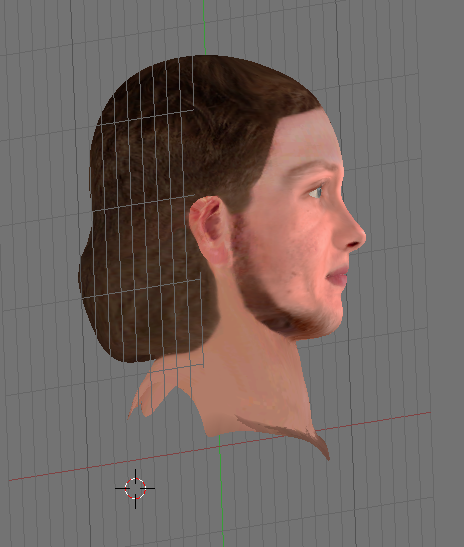Click the wireframe mesh overlay on back hair

tap(147, 209)
